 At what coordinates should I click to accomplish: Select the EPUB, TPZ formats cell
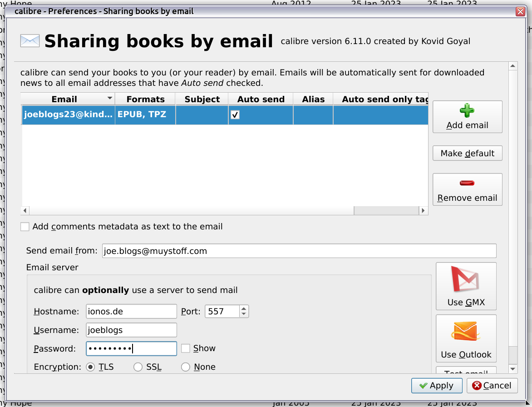145,115
